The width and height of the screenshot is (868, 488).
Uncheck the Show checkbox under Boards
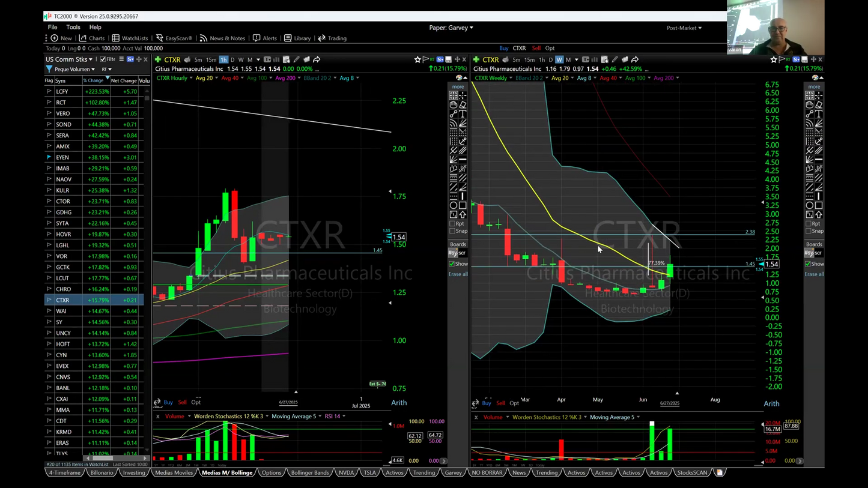click(x=452, y=264)
